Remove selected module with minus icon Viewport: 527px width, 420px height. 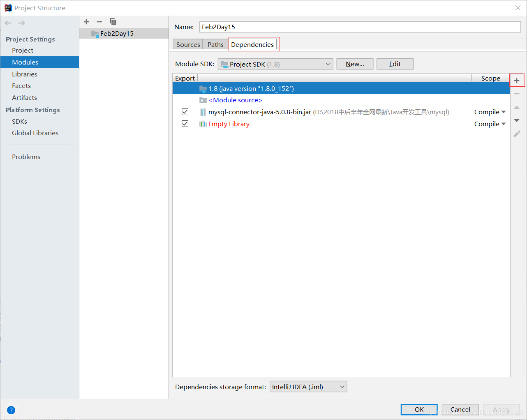pos(99,22)
